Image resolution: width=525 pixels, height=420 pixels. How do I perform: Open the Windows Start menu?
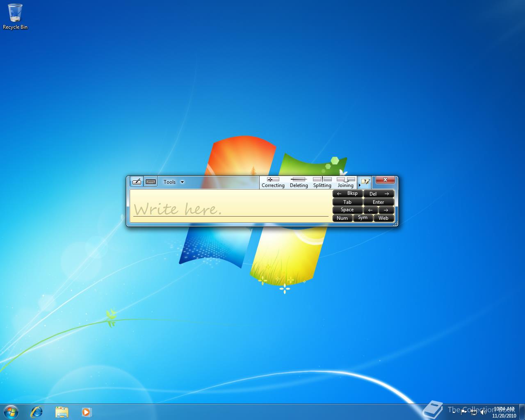click(x=11, y=411)
